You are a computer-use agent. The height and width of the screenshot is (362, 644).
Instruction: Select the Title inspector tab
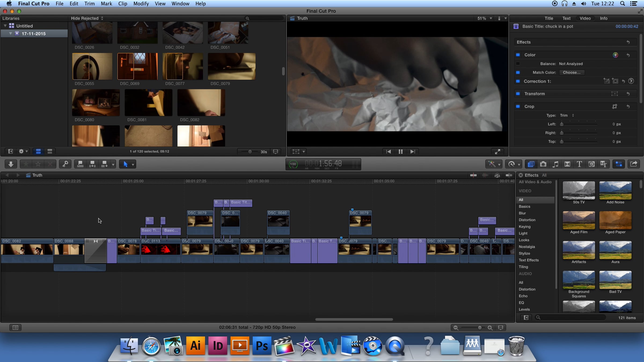[x=549, y=18]
